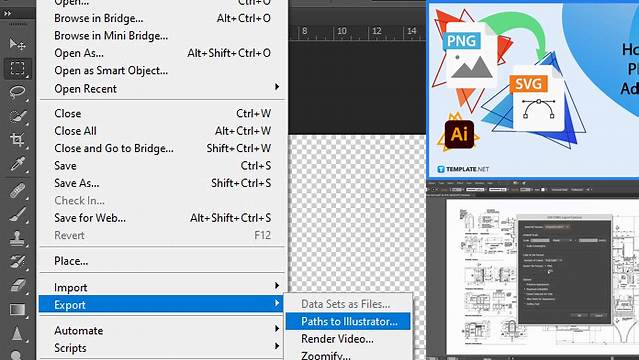The height and width of the screenshot is (360, 639).
Task: Select the Rectangular Marquee tool
Action: pyautogui.click(x=17, y=68)
